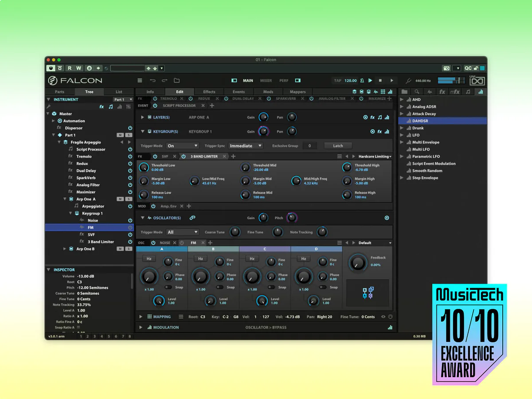Adjust the FM Feedback knob
The height and width of the screenshot is (399, 532).
click(x=357, y=262)
